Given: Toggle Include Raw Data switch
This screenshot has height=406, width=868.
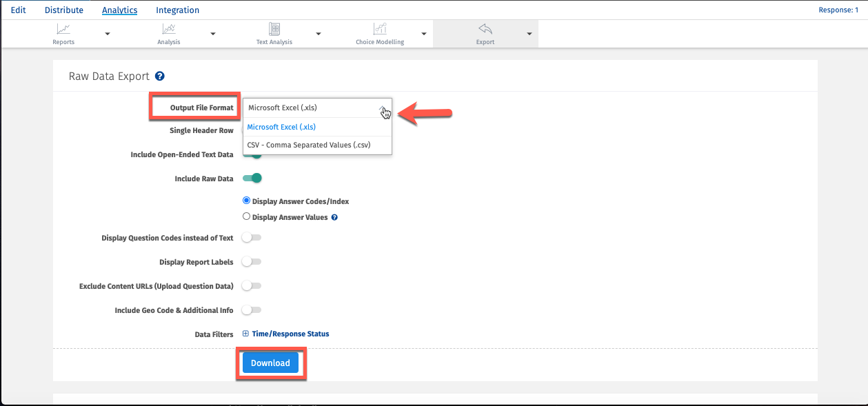Looking at the screenshot, I should click(252, 179).
